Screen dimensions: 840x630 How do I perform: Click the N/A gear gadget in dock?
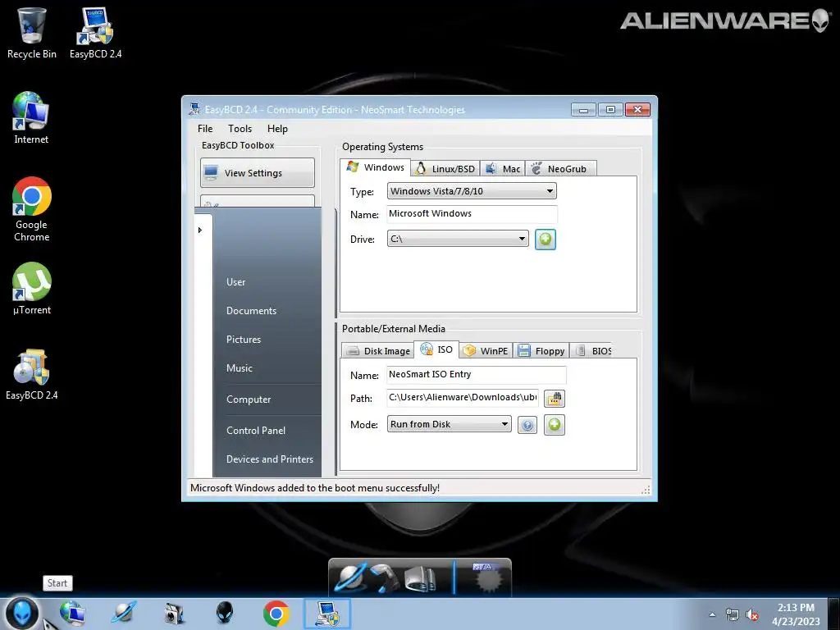point(486,578)
